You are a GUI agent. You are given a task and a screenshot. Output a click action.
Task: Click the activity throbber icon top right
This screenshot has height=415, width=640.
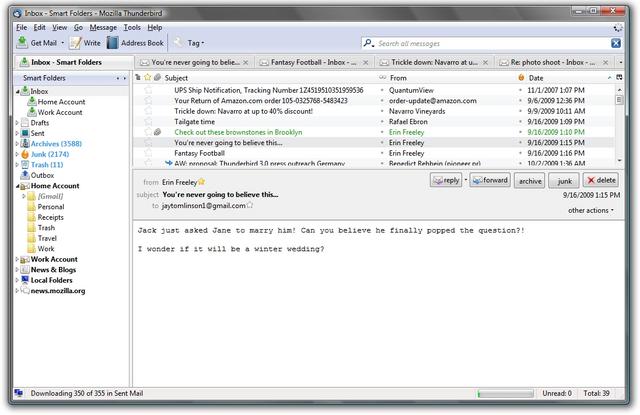tap(618, 27)
